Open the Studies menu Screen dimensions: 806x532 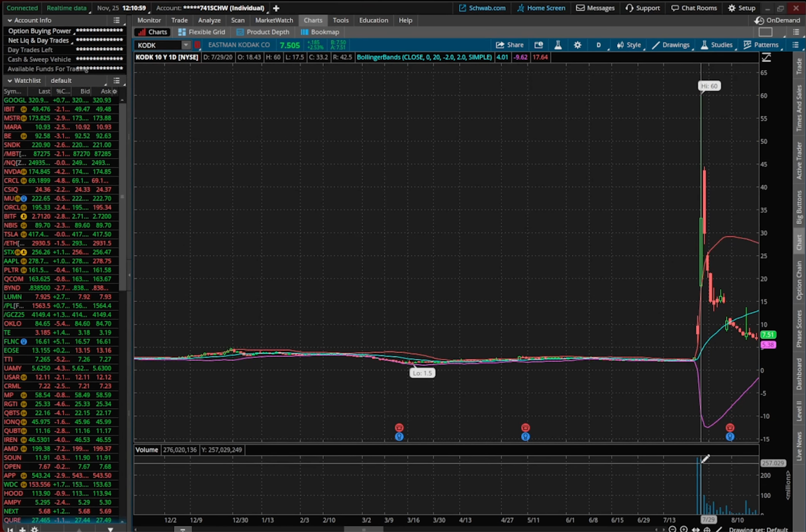[x=716, y=45]
